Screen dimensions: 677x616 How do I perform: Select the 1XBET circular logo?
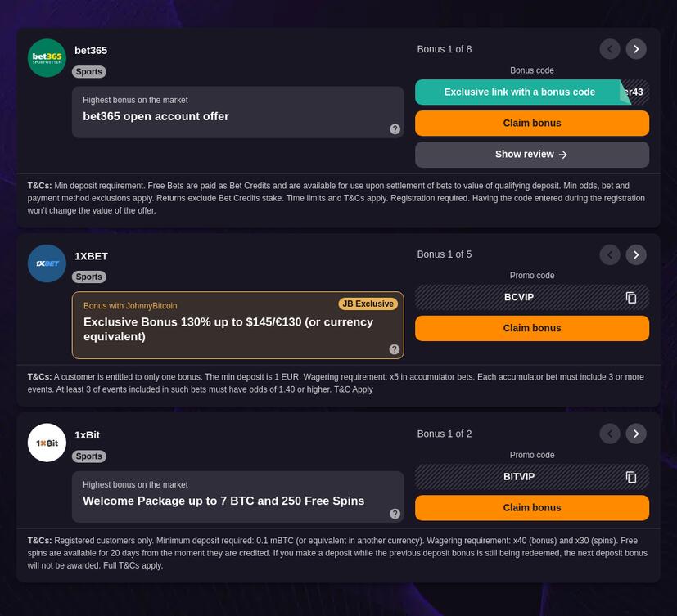click(x=47, y=263)
